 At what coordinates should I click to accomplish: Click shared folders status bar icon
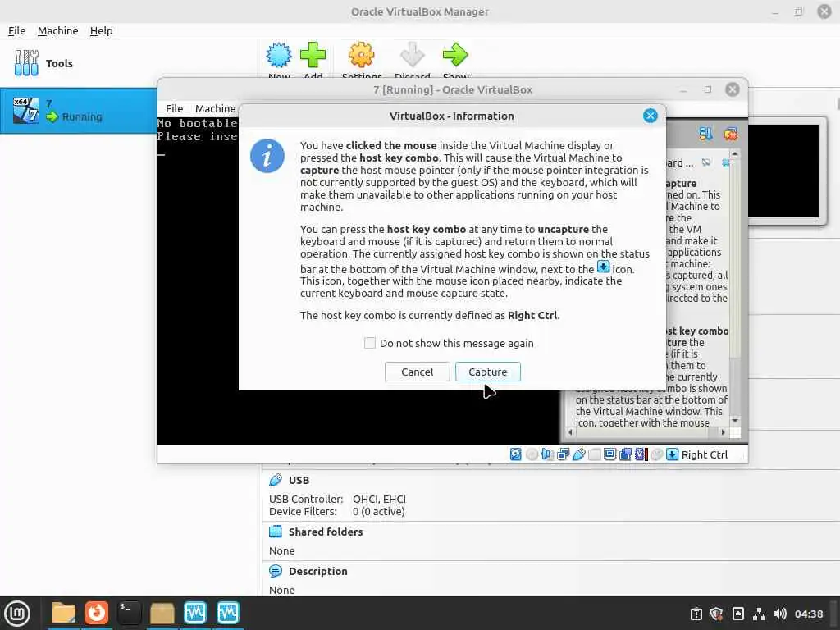(594, 454)
